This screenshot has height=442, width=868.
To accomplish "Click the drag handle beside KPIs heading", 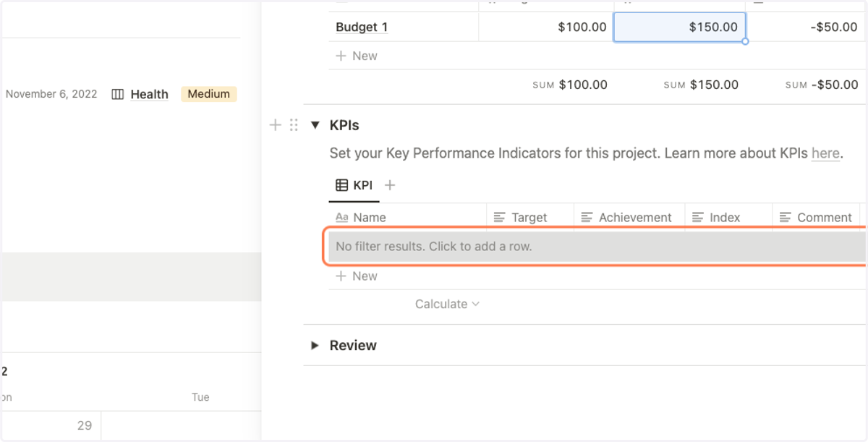I will tap(294, 125).
